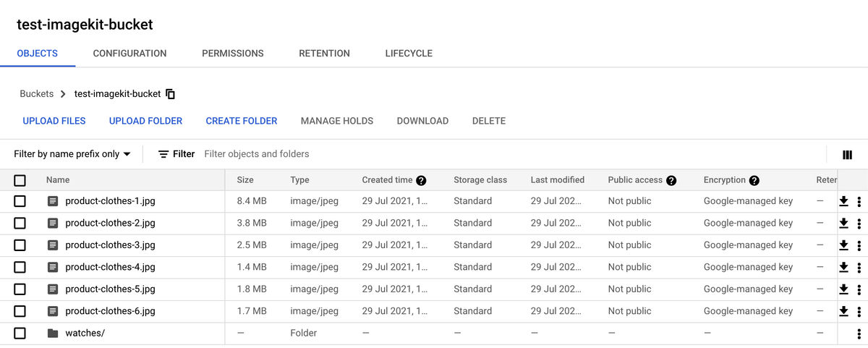Click the Public access help icon
The width and height of the screenshot is (868, 348).
point(671,180)
